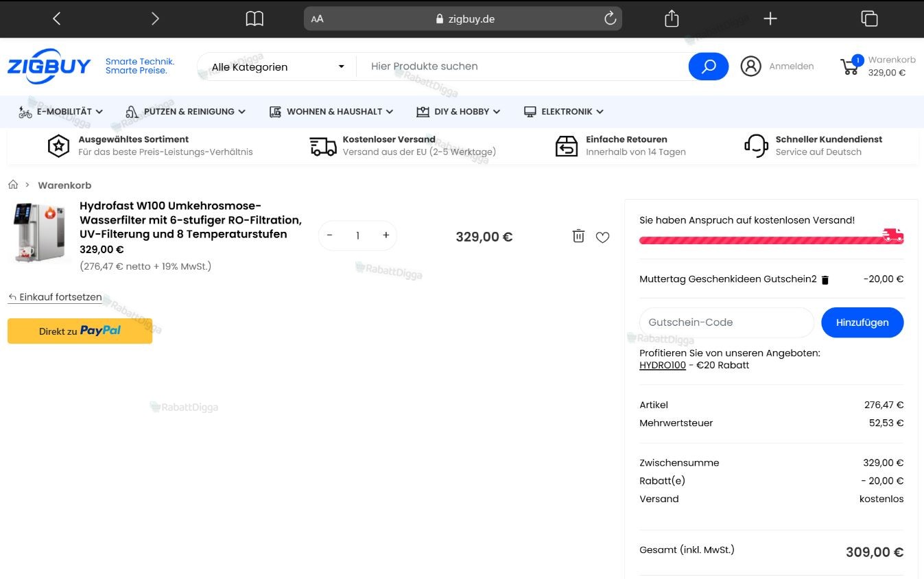Submit search with the magnifier button
The width and height of the screenshot is (924, 579).
tap(709, 67)
